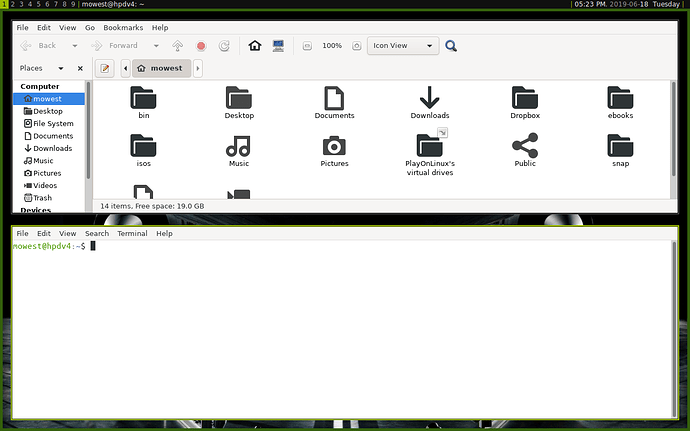This screenshot has width=690, height=431.
Task: Select Downloads in the Places sidebar
Action: (x=49, y=148)
